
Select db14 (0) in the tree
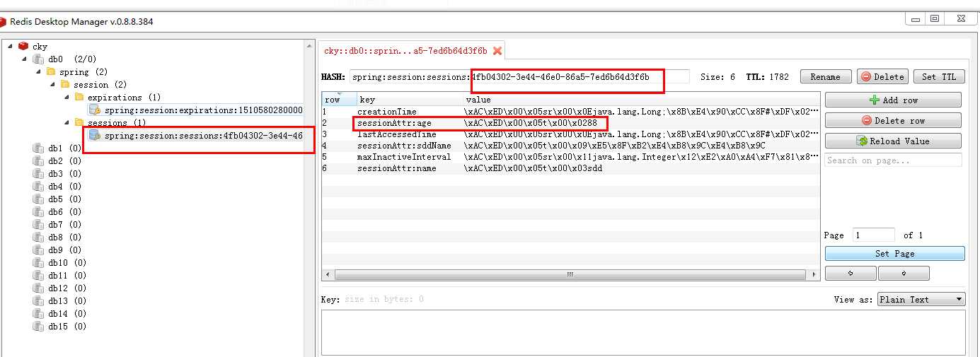[67, 314]
